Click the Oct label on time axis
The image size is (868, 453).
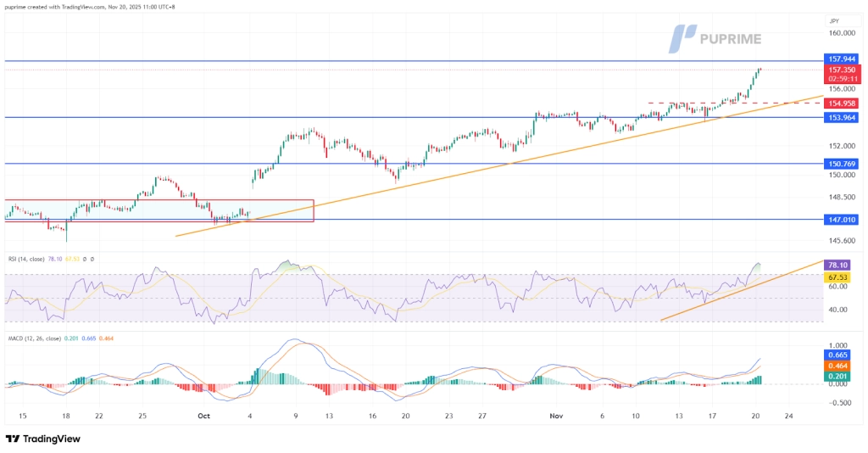click(x=203, y=417)
